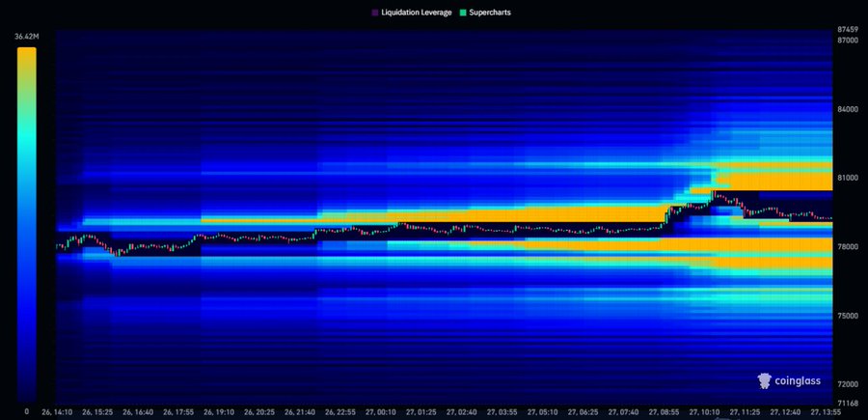Screen dimensions: 868x420
Task: Click the purple Liquidation Leverage legend swatch
Action: pyautogui.click(x=375, y=13)
